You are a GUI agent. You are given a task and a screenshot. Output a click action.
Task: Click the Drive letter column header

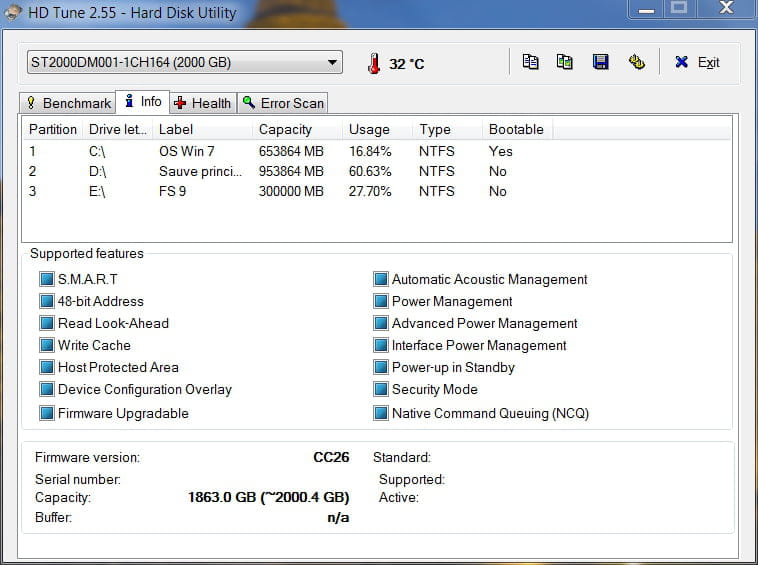coord(117,130)
